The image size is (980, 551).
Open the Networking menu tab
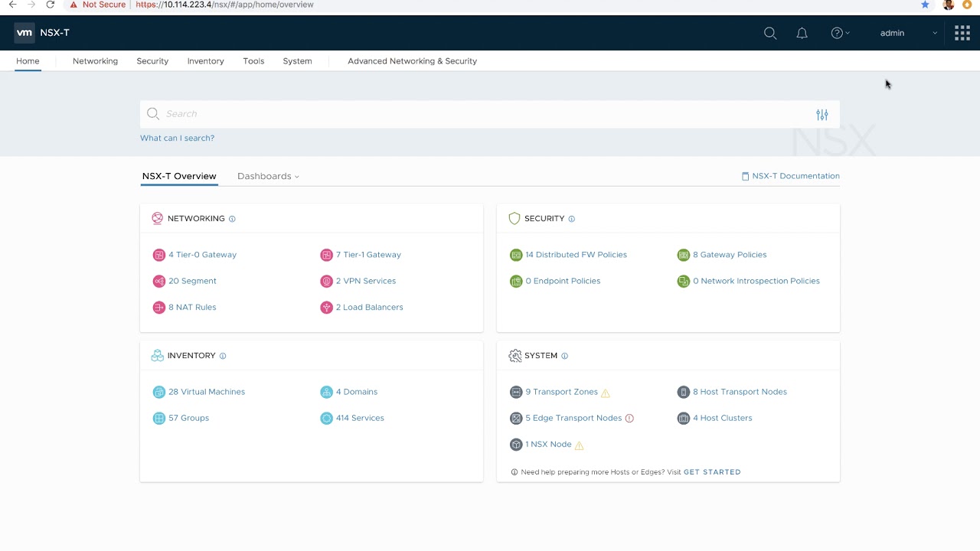pyautogui.click(x=95, y=61)
